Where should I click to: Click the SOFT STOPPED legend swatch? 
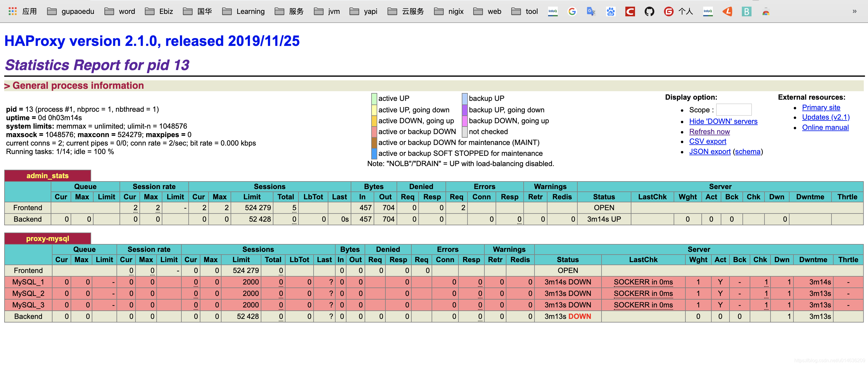pyautogui.click(x=374, y=154)
